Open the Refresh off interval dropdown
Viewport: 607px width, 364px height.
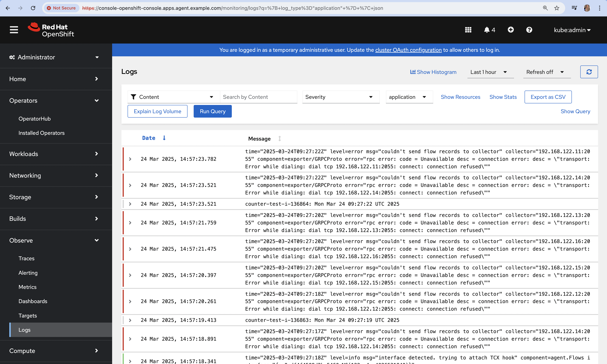pyautogui.click(x=545, y=72)
